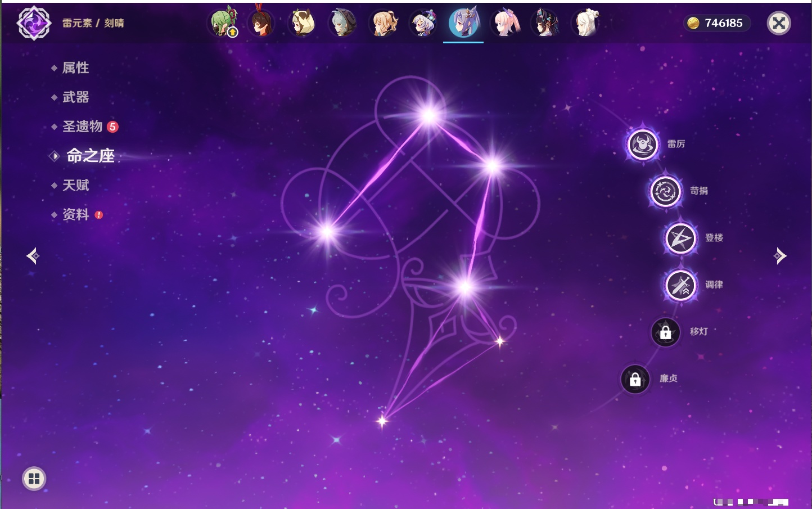Select the cream-haired cat-eared character avatar
Image resolution: width=812 pixels, height=509 pixels.
[x=302, y=22]
